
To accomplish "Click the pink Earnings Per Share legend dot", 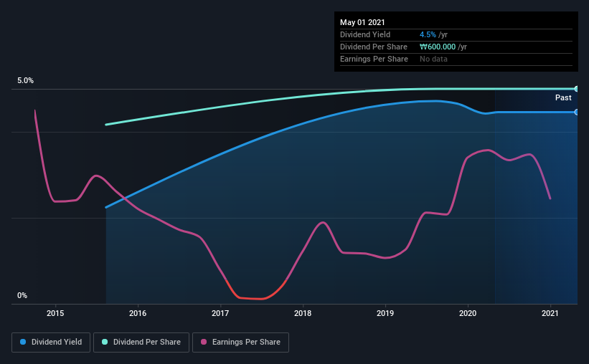I will pyautogui.click(x=204, y=342).
